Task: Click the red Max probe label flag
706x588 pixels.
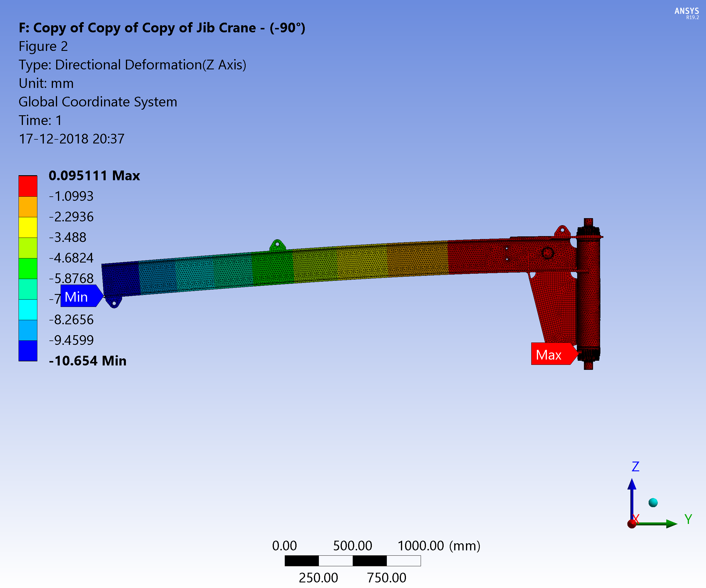Action: (x=551, y=354)
